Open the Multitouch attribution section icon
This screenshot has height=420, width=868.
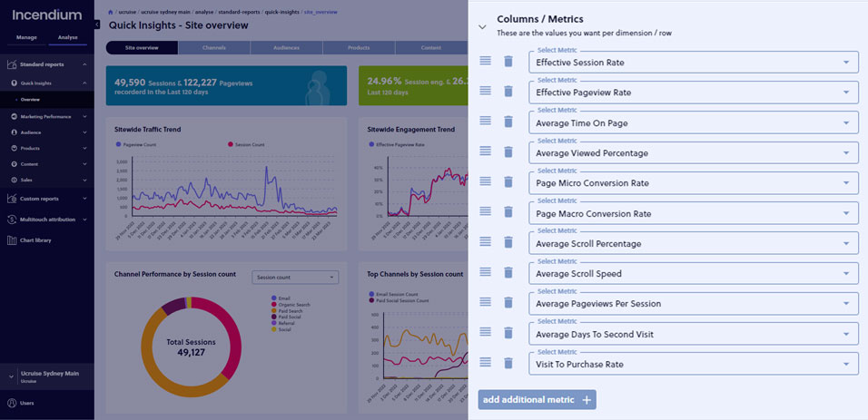click(11, 220)
